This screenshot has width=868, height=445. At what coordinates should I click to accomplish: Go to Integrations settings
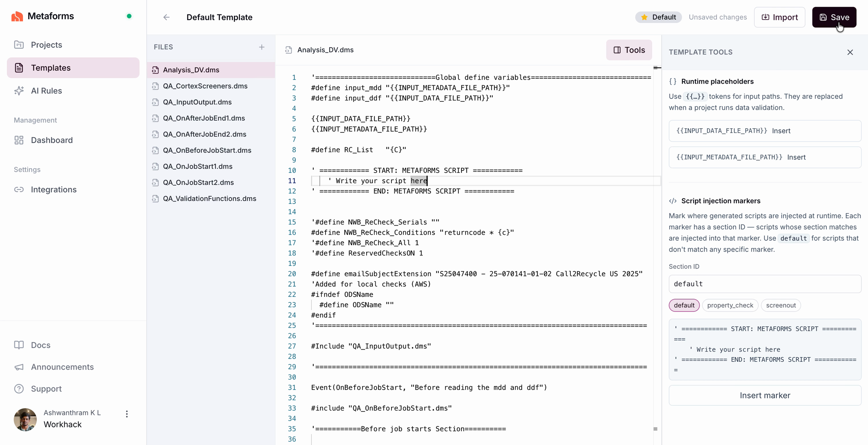(x=53, y=190)
